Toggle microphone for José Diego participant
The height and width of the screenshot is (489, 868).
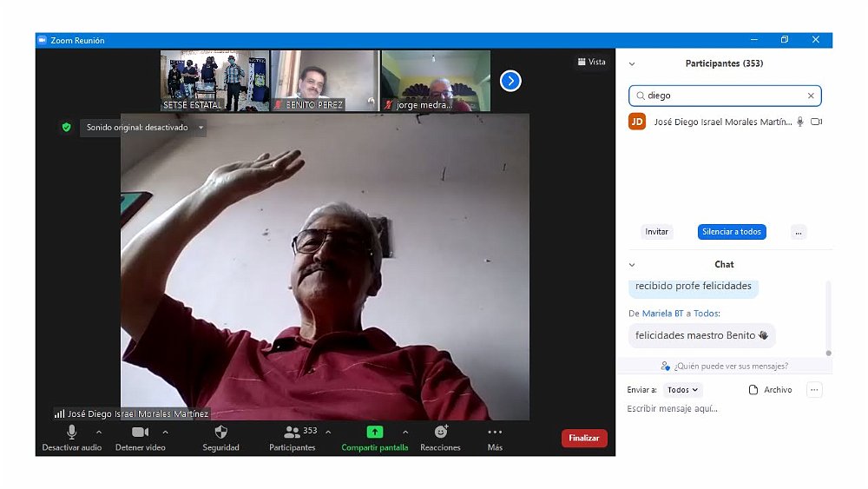coord(800,122)
